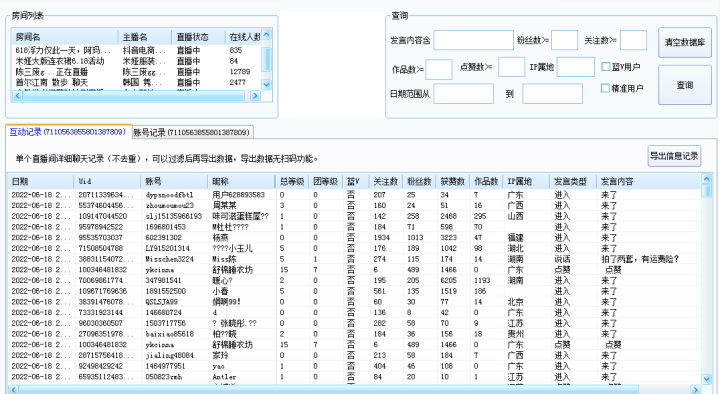Screen dimensions: 720x394
Task: Click the 作品数>= input box
Action: pos(439,69)
